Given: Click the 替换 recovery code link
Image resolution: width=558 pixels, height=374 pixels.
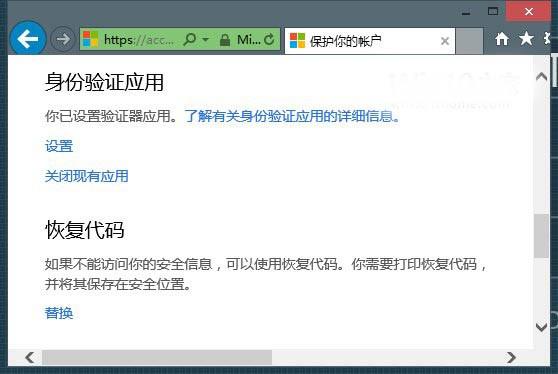Looking at the screenshot, I should [x=59, y=313].
